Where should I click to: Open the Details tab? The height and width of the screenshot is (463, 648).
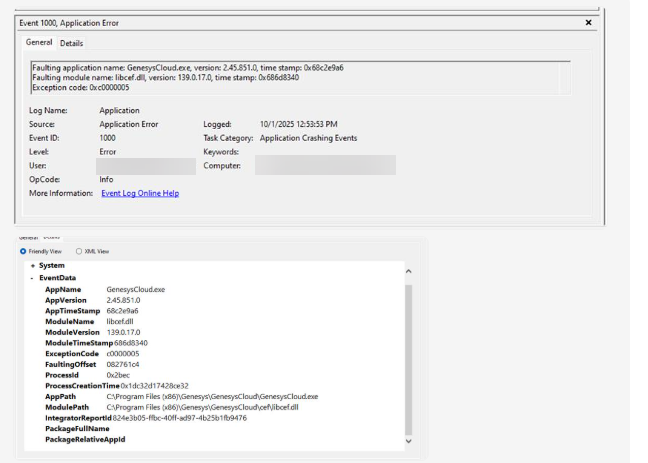tap(71, 43)
